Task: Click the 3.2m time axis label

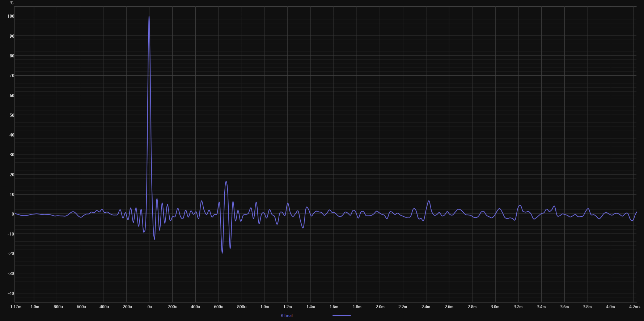Action: pos(518,307)
